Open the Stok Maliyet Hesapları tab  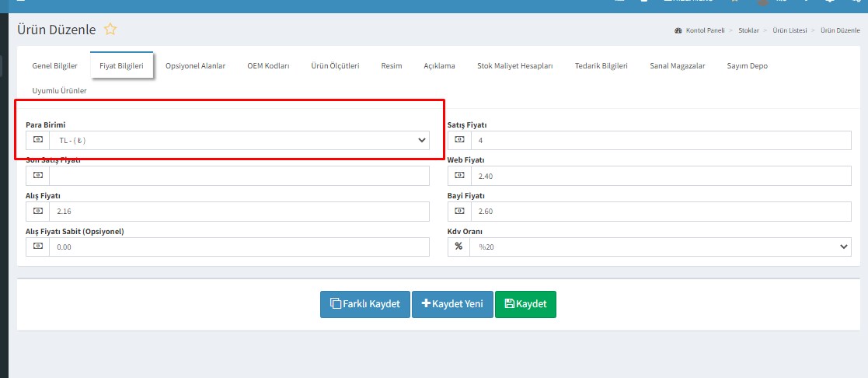(514, 66)
